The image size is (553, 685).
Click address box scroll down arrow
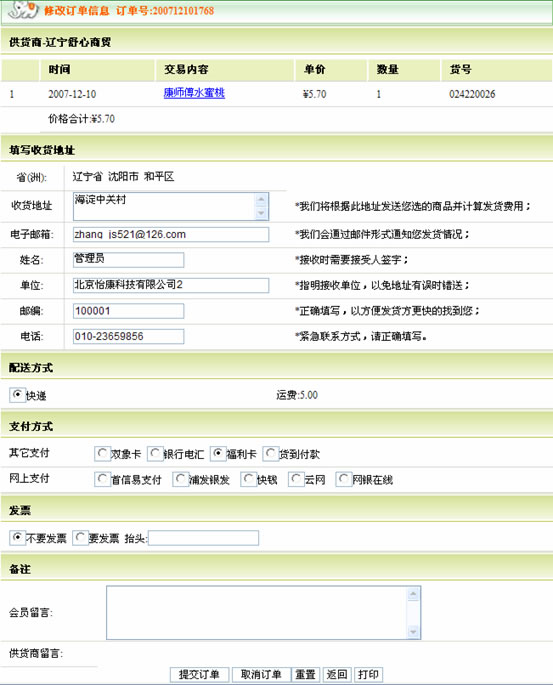[261, 213]
